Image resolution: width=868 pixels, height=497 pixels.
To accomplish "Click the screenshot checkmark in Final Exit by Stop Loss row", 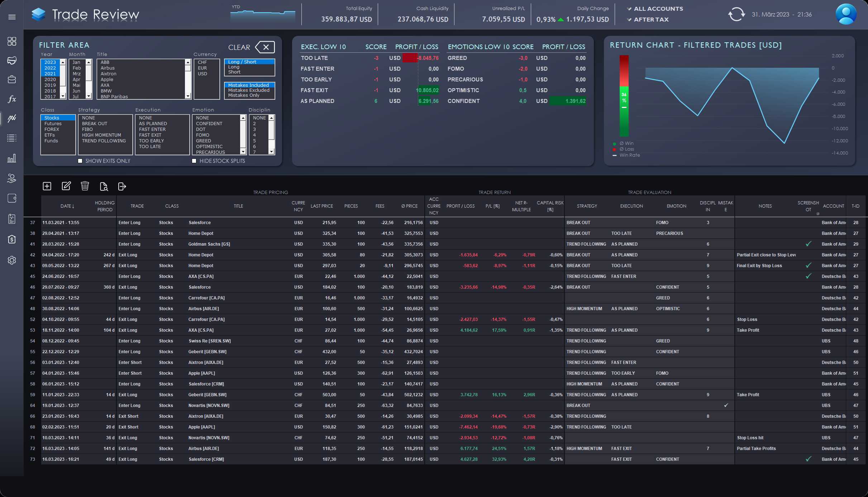I will coord(808,265).
